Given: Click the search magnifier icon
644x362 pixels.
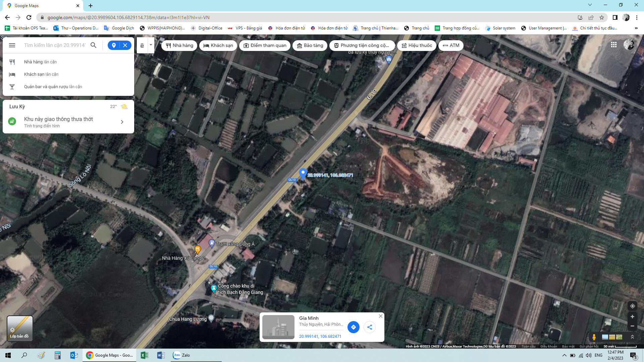Looking at the screenshot, I should [x=94, y=45].
